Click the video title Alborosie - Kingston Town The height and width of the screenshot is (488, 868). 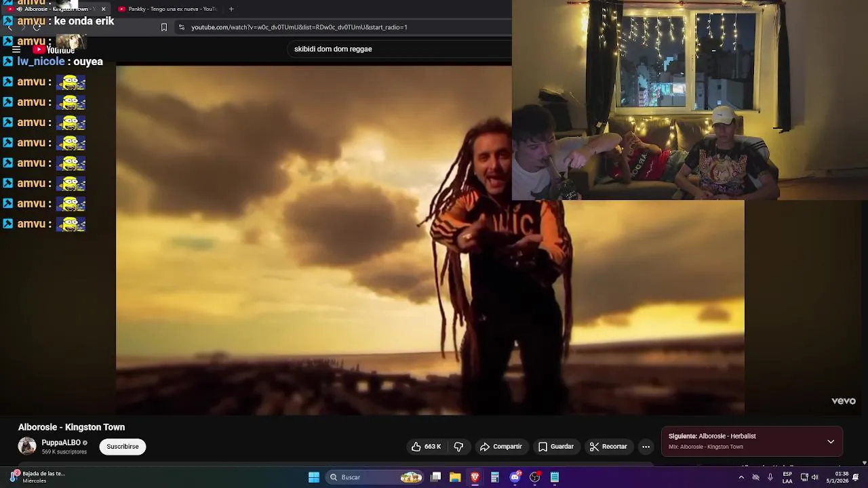(x=71, y=427)
